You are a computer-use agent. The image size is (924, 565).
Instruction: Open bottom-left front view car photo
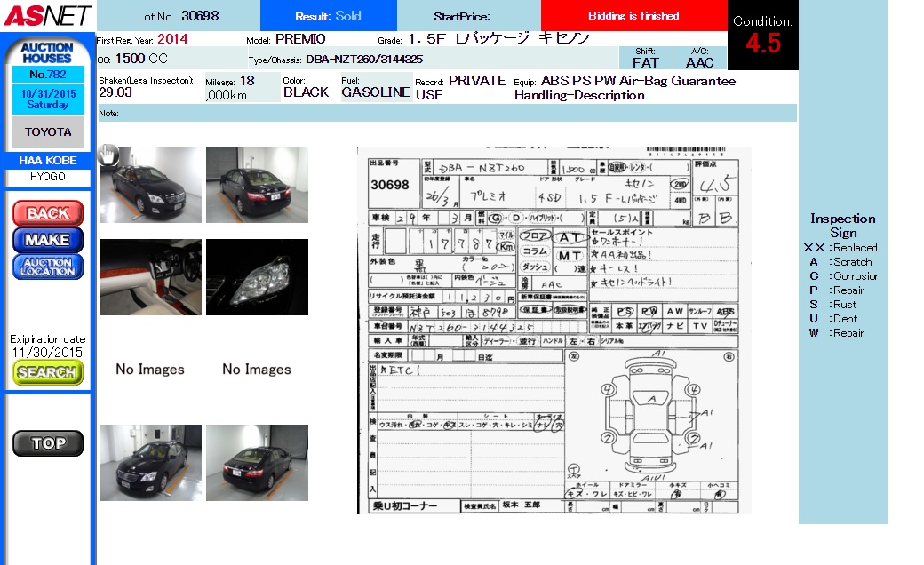pyautogui.click(x=150, y=462)
